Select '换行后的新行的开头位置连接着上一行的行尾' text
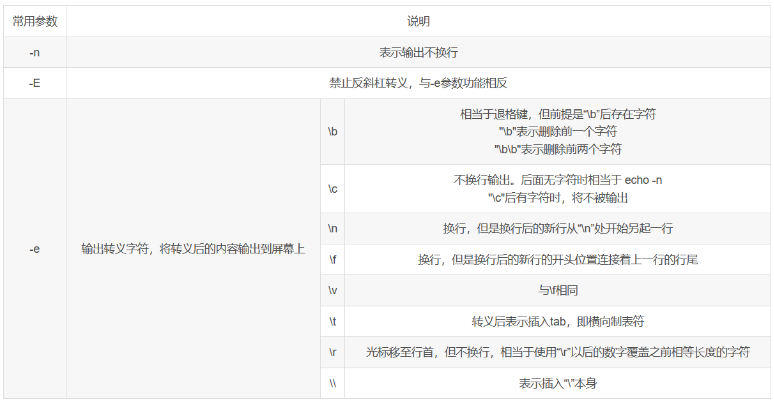The image size is (774, 407). click(x=586, y=259)
